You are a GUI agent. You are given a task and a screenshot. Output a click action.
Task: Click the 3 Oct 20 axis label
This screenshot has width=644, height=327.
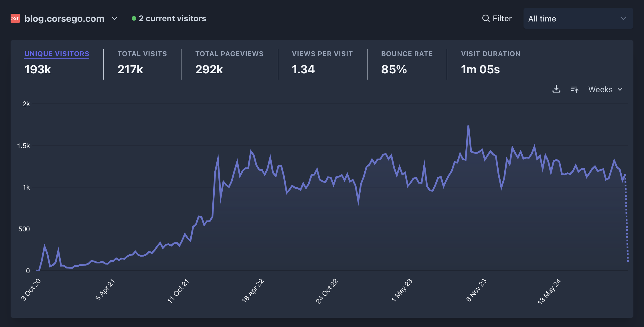click(31, 289)
